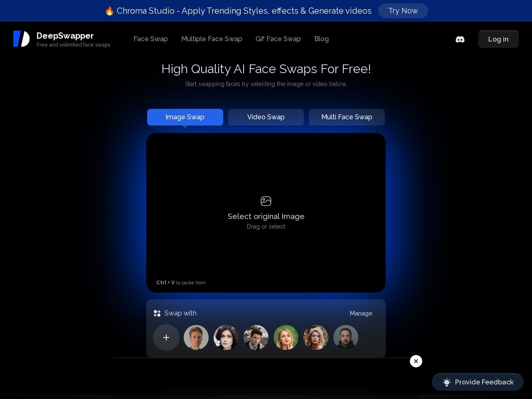Click Manage in the Swap with panel
Viewport: 532px width, 399px height.
click(x=361, y=313)
